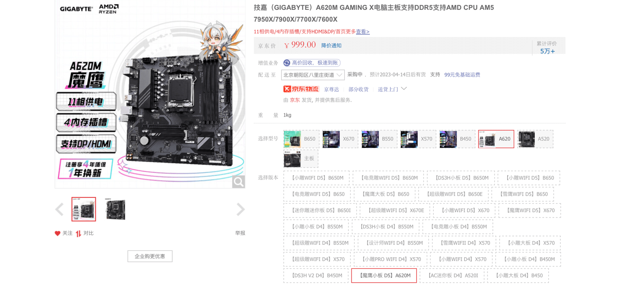The width and height of the screenshot is (644, 284).
Task: Select version 【小雕小板 D4】B550M
Action: coord(316,227)
